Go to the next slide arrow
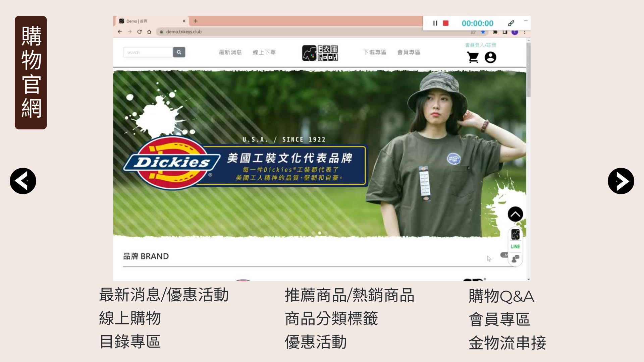644x362 pixels. tap(621, 181)
